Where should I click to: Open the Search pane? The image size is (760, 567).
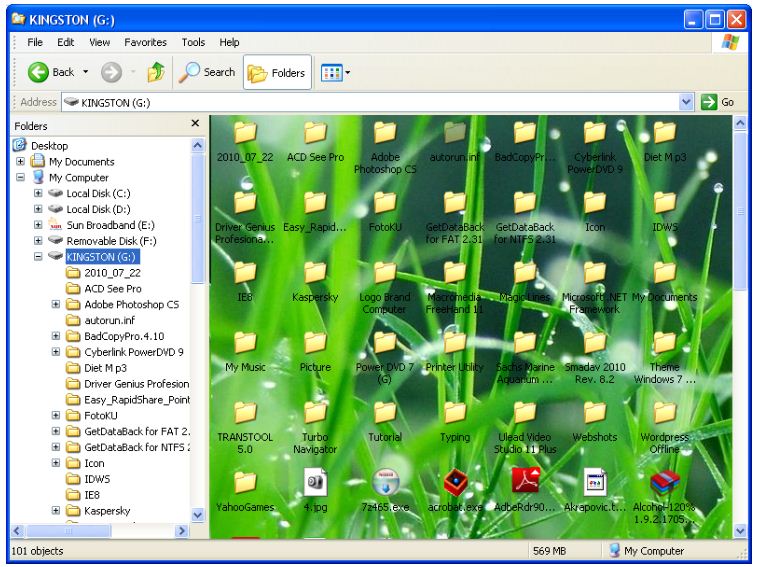pos(207,73)
